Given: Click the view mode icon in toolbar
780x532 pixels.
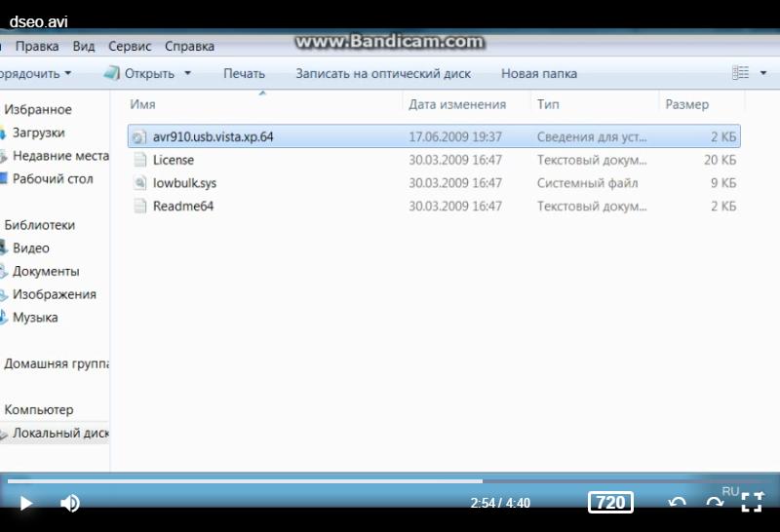Looking at the screenshot, I should [x=740, y=73].
